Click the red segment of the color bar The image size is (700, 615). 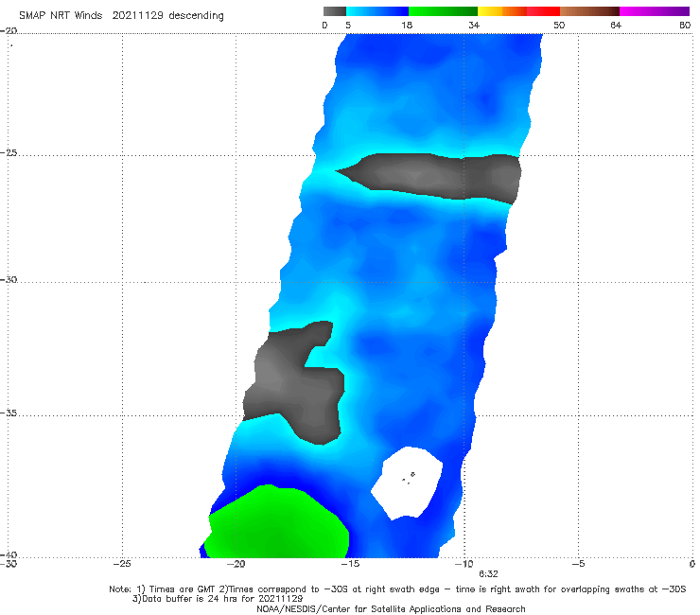click(x=543, y=11)
